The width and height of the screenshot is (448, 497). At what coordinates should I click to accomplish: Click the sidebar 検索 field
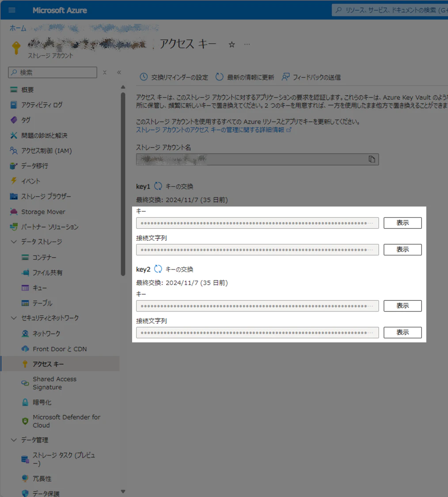53,72
